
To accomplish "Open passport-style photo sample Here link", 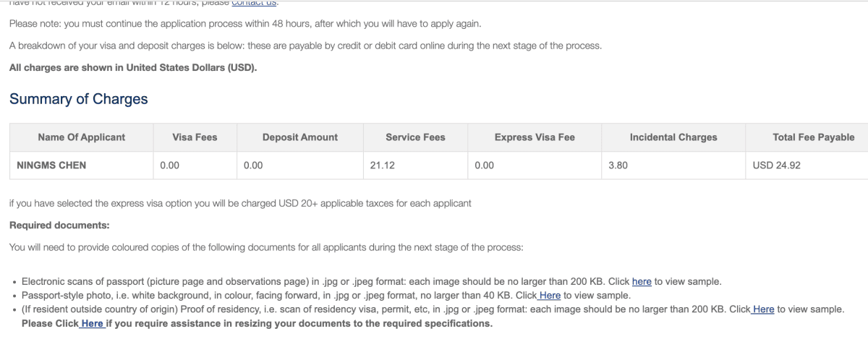I will click(x=548, y=295).
